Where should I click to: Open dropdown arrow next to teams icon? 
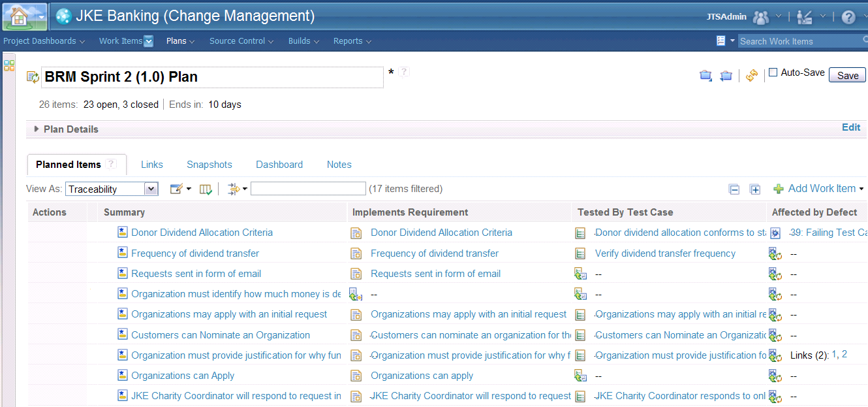click(779, 17)
